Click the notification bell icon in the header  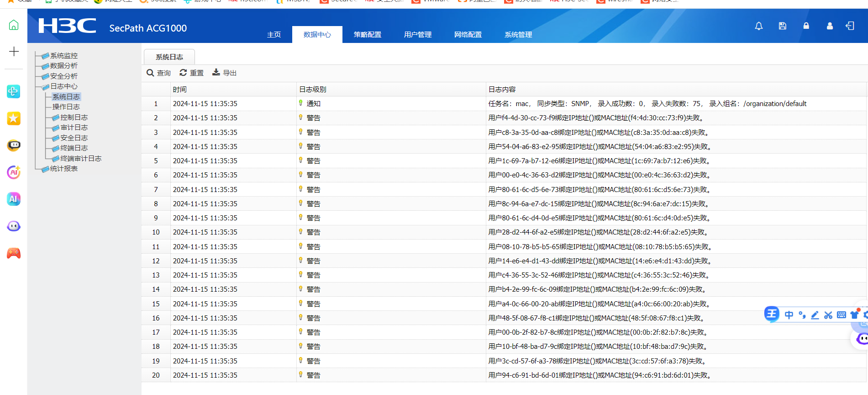[759, 26]
